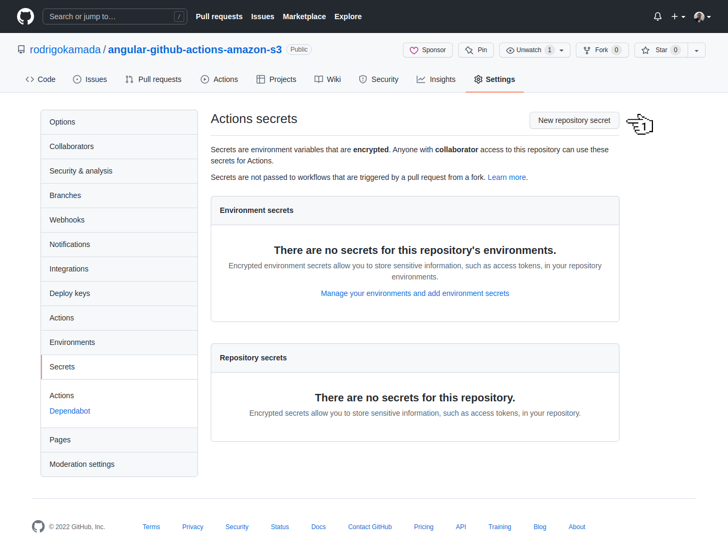Click the search or jump to field
The height and width of the screenshot is (560, 728).
114,17
